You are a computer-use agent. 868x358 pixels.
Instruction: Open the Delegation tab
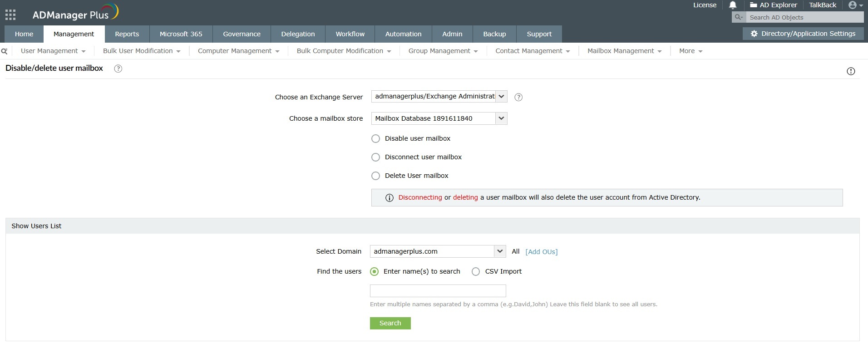(298, 34)
